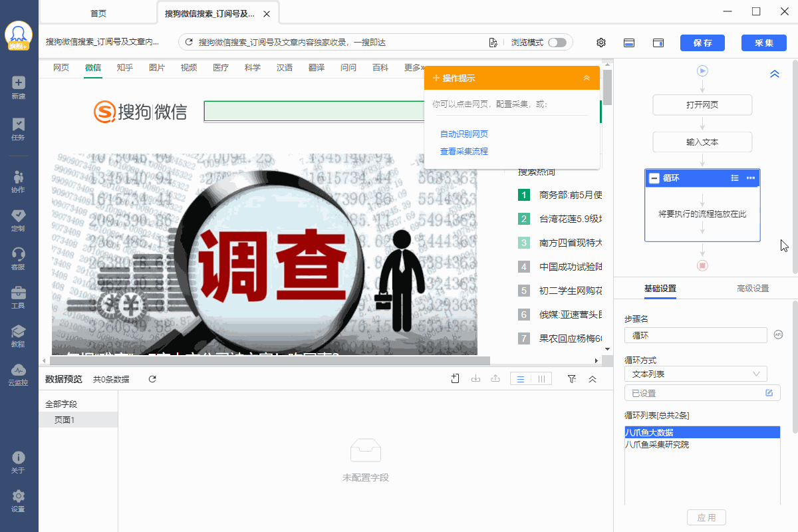Image resolution: width=798 pixels, height=532 pixels.
Task: Open 协作 in the sidebar
Action: tap(19, 181)
